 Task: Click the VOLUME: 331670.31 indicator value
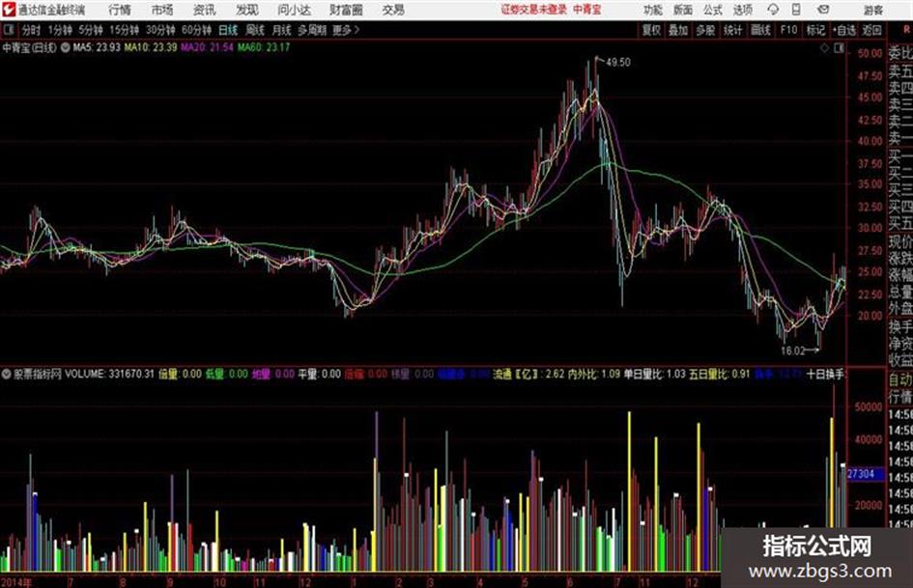click(109, 374)
